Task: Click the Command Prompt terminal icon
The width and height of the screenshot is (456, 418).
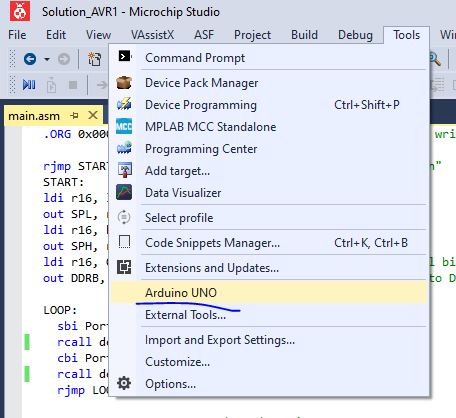Action: (x=124, y=56)
